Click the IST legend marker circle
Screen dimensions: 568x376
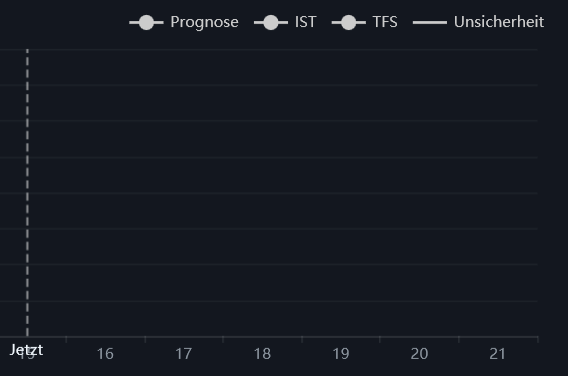[x=271, y=22]
